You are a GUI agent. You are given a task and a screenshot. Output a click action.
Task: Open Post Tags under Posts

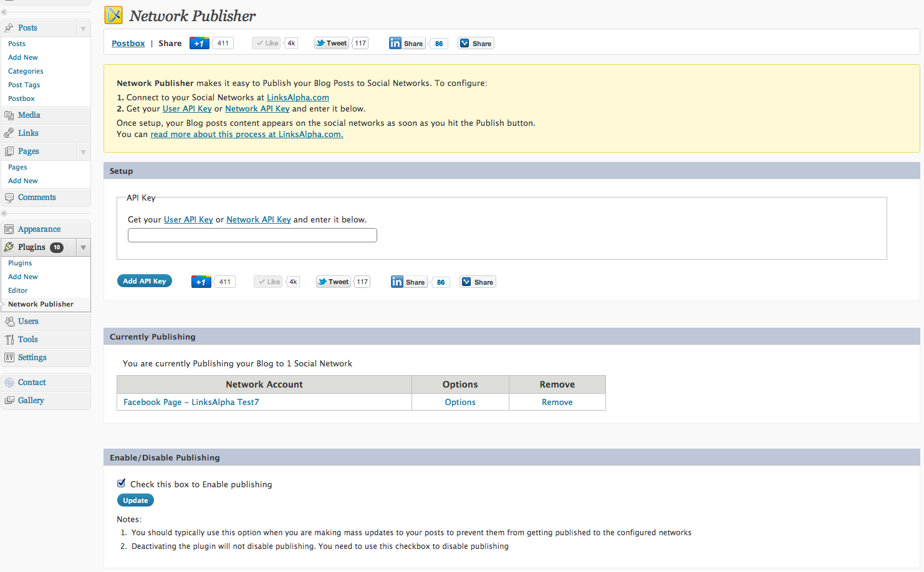[x=24, y=85]
